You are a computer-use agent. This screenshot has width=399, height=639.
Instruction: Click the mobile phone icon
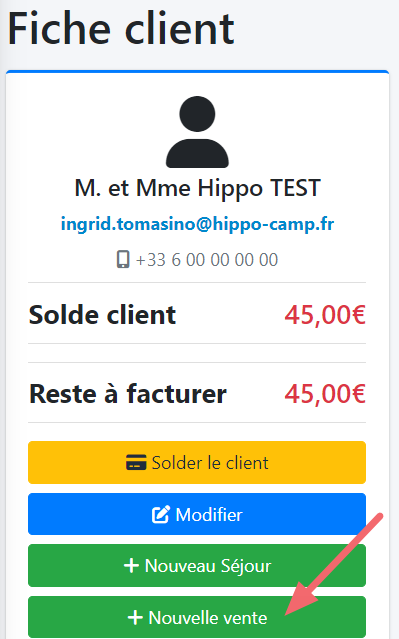click(123, 259)
